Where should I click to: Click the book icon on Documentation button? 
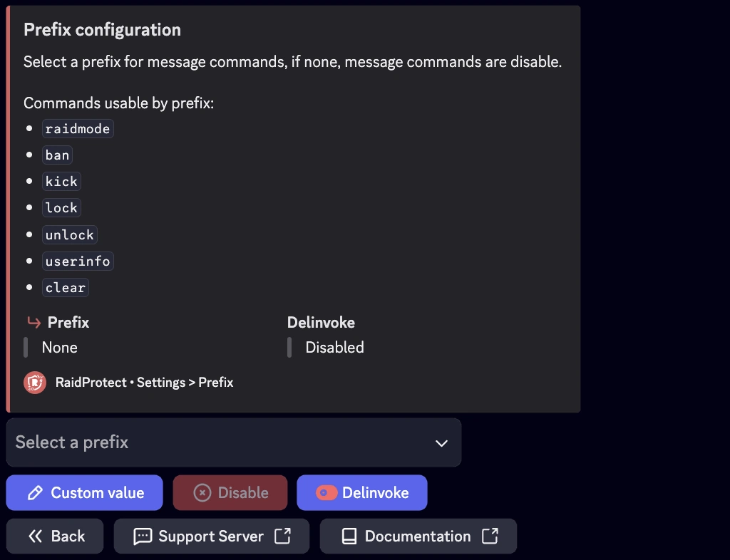[x=349, y=536]
